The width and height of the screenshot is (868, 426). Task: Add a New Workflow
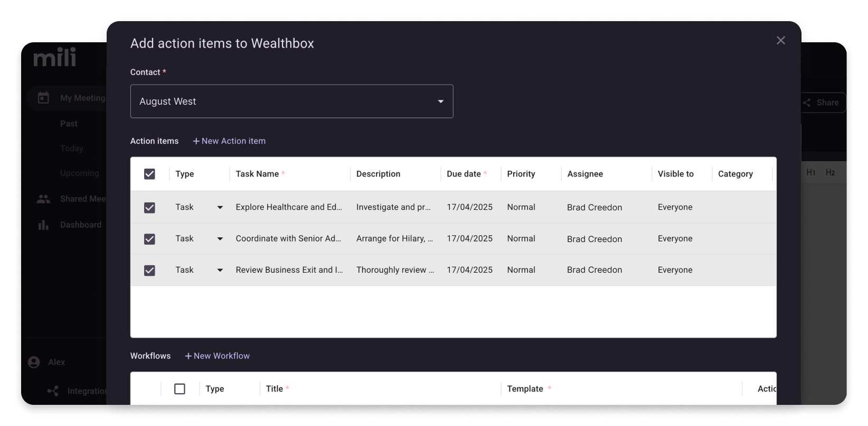[217, 356]
